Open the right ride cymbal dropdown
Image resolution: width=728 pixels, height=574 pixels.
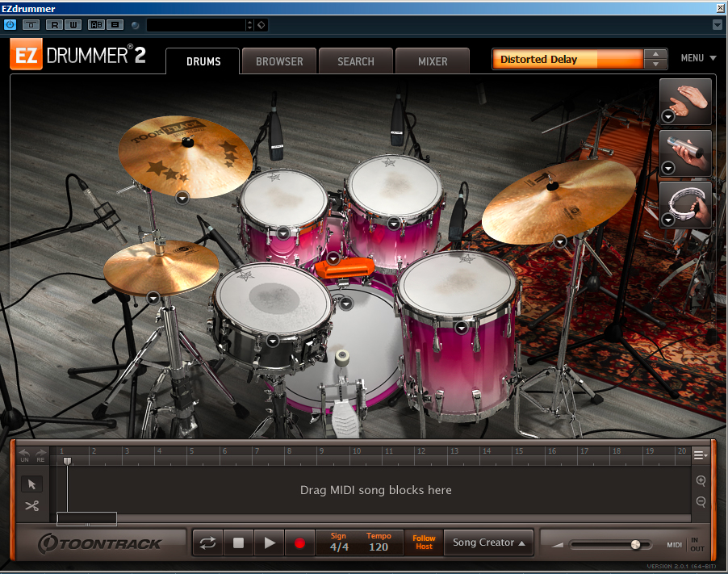[560, 241]
